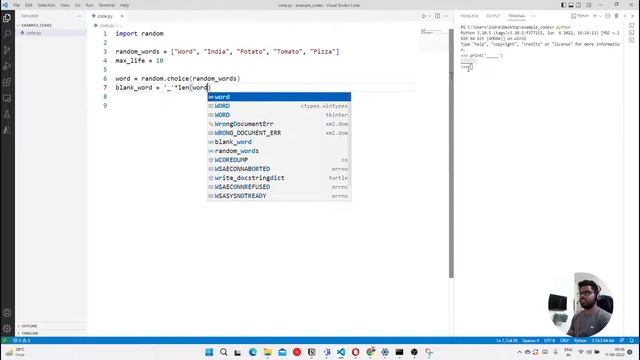Switch to the Output panel tab

[x=493, y=16]
